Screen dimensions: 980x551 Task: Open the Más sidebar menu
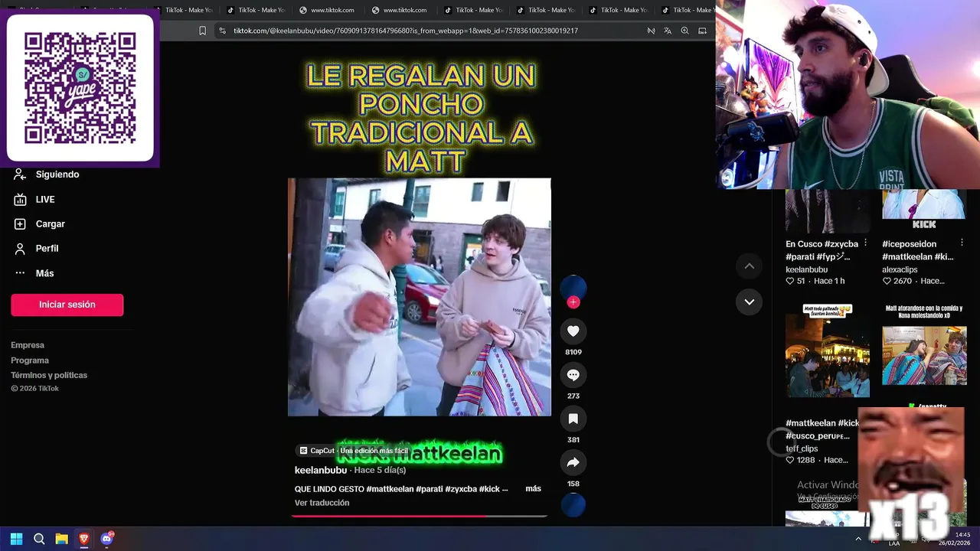[34, 273]
